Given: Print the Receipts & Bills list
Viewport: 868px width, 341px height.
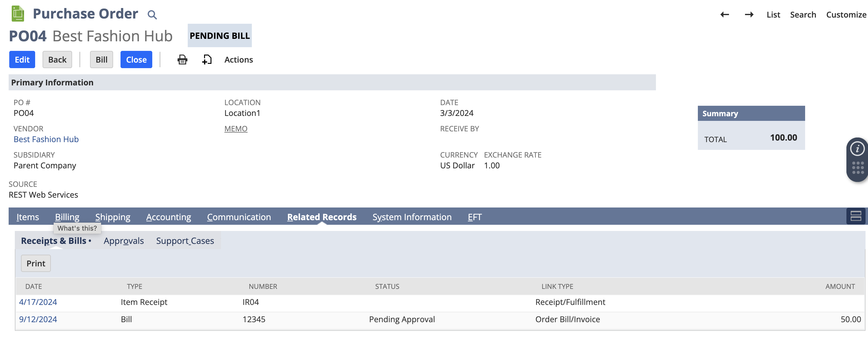Looking at the screenshot, I should point(36,263).
